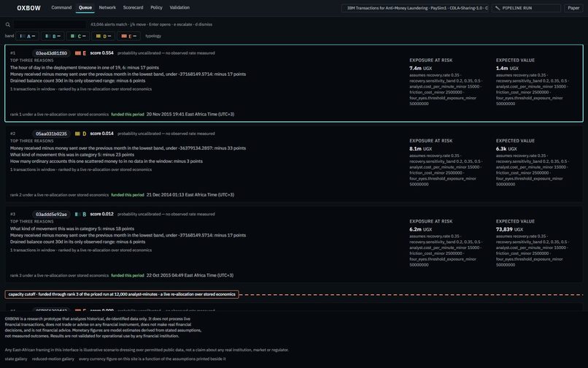
Task: Click the 73,839 UGX expected value
Action: [510, 229]
